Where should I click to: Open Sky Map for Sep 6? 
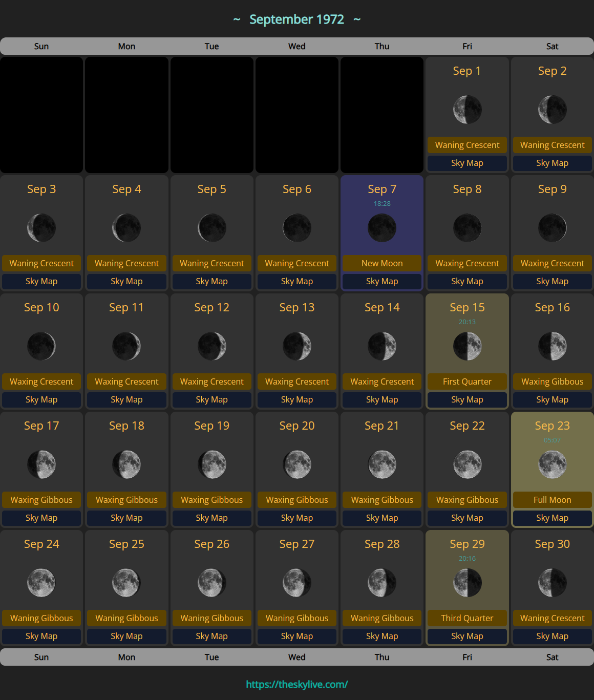pos(297,281)
